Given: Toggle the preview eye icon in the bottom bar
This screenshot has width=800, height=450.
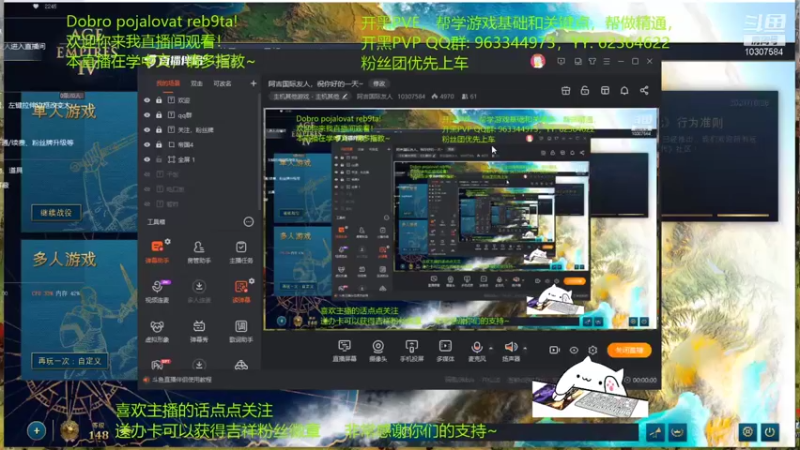Looking at the screenshot, I should (x=573, y=350).
